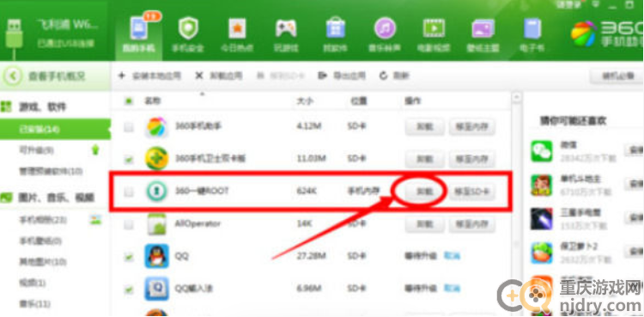Click the 单机斗地主 recommended app icon
This screenshot has width=644, height=317.
[542, 185]
